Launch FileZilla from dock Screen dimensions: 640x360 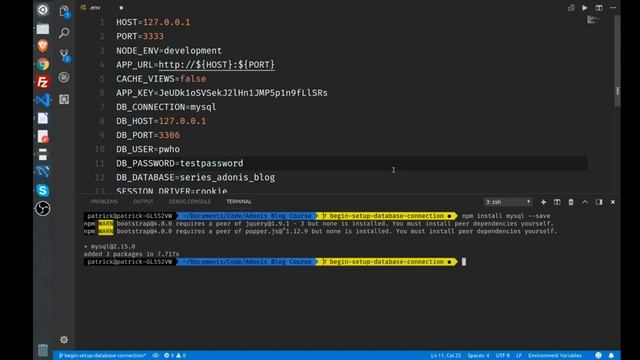point(42,82)
